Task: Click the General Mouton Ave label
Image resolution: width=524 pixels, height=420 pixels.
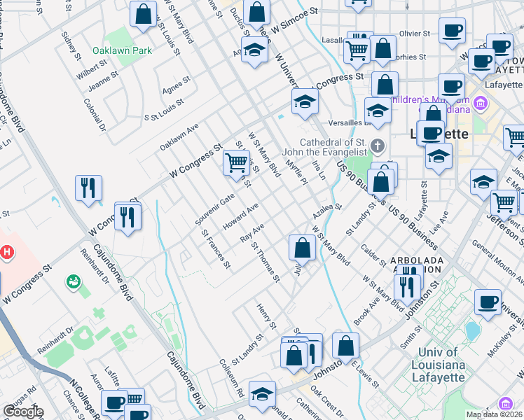Action: click(497, 262)
